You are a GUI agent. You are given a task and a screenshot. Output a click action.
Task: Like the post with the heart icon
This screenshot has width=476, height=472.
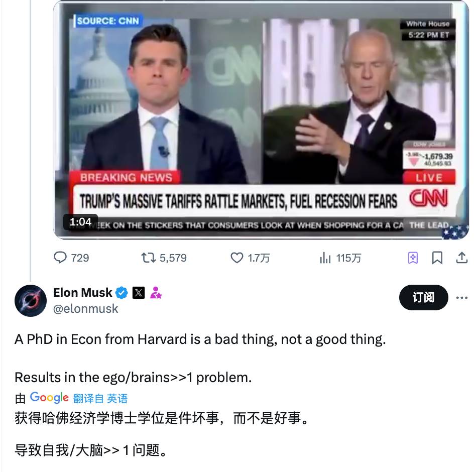(237, 258)
